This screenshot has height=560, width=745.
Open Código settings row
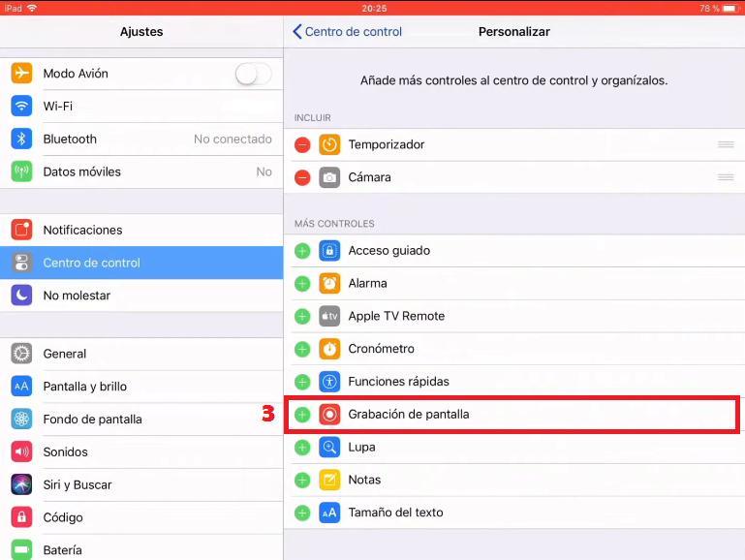tap(141, 517)
